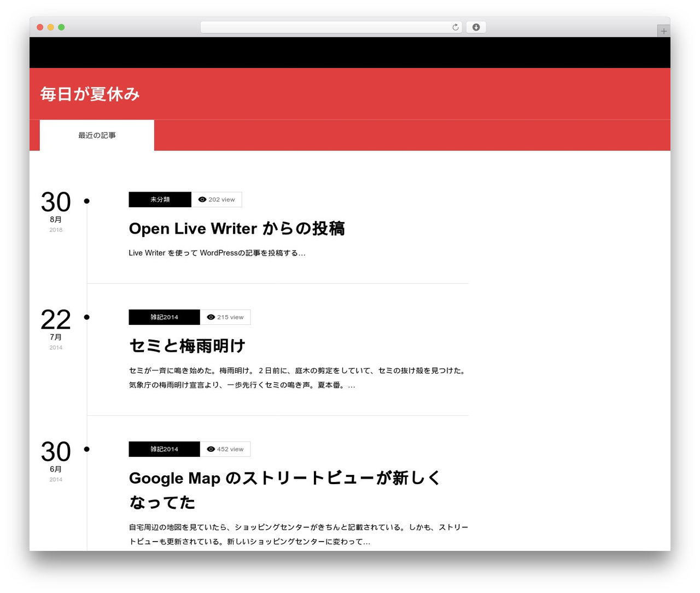Open post Open Live Writer からの投稿
Viewport: 700px width, 593px height.
(237, 229)
